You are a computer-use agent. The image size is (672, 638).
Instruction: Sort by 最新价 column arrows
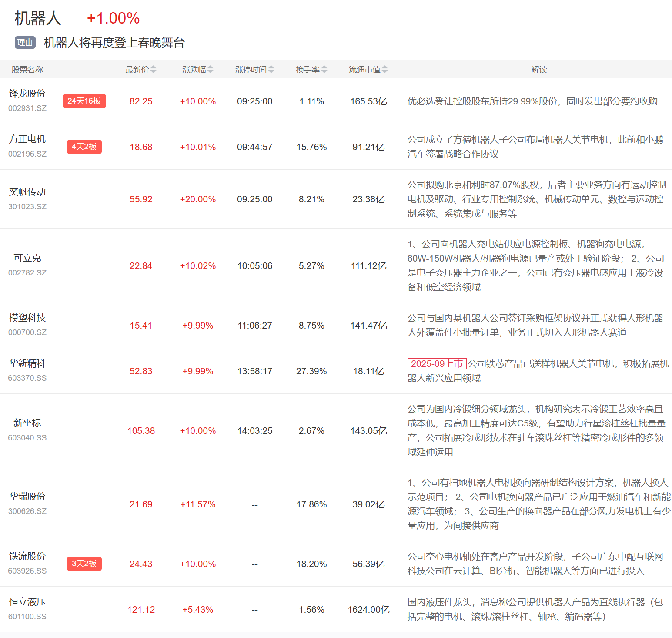click(153, 70)
